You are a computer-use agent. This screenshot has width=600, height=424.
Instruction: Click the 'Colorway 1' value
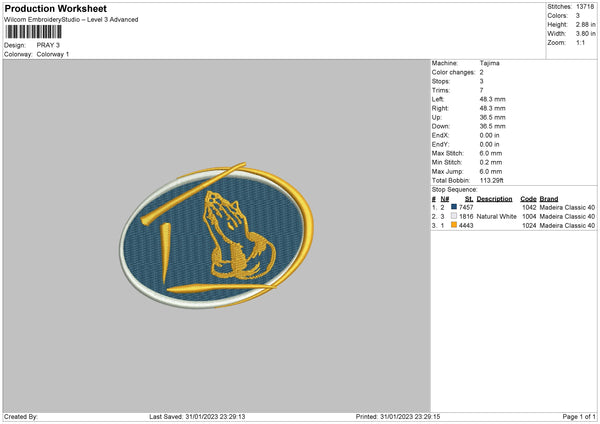point(53,54)
